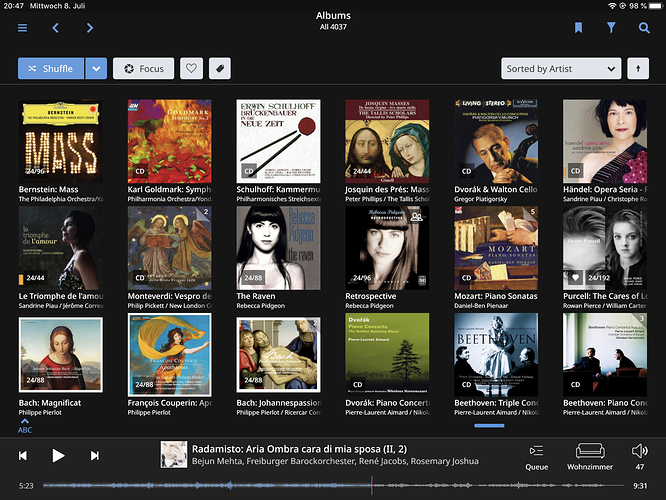Open the Bach: Johannespassion album cover
Viewport: 666px width, 500px height.
click(x=279, y=355)
